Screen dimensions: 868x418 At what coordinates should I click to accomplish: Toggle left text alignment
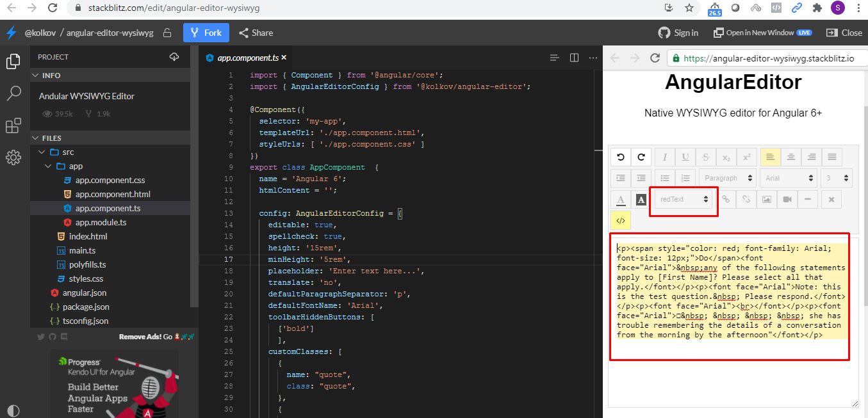tap(770, 157)
